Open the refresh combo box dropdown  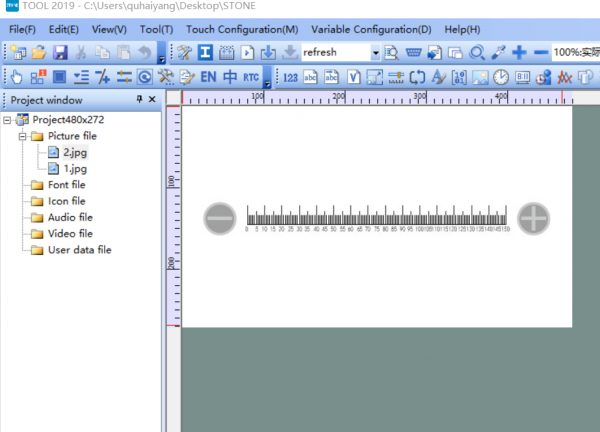(375, 52)
